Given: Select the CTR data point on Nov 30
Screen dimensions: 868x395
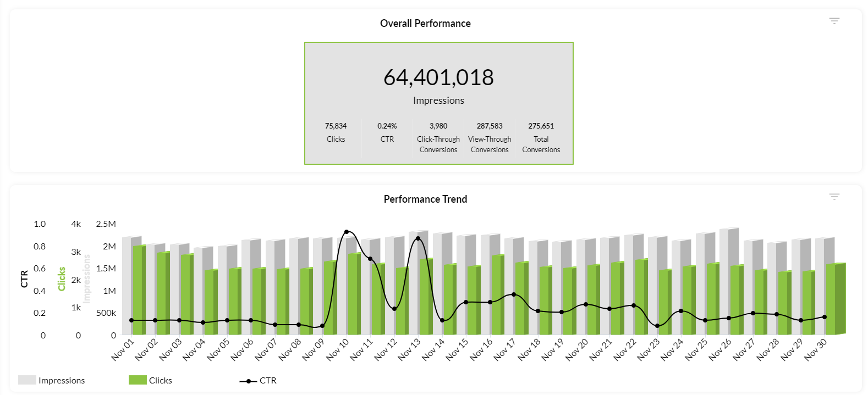Looking at the screenshot, I should point(825,317).
